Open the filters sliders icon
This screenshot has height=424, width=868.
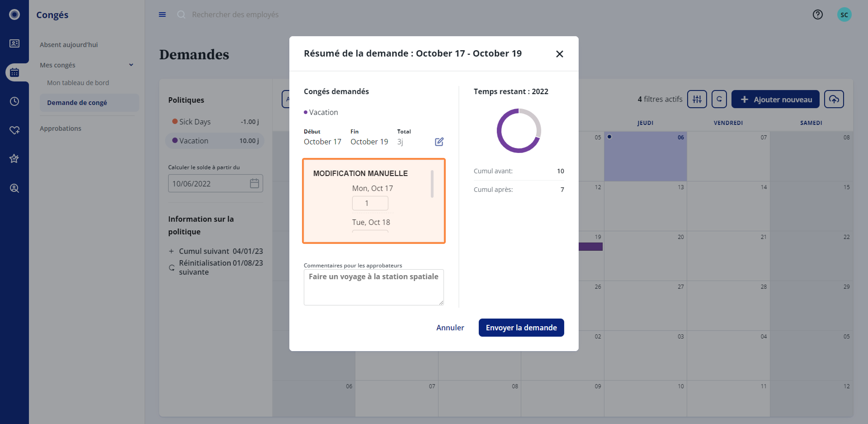697,99
